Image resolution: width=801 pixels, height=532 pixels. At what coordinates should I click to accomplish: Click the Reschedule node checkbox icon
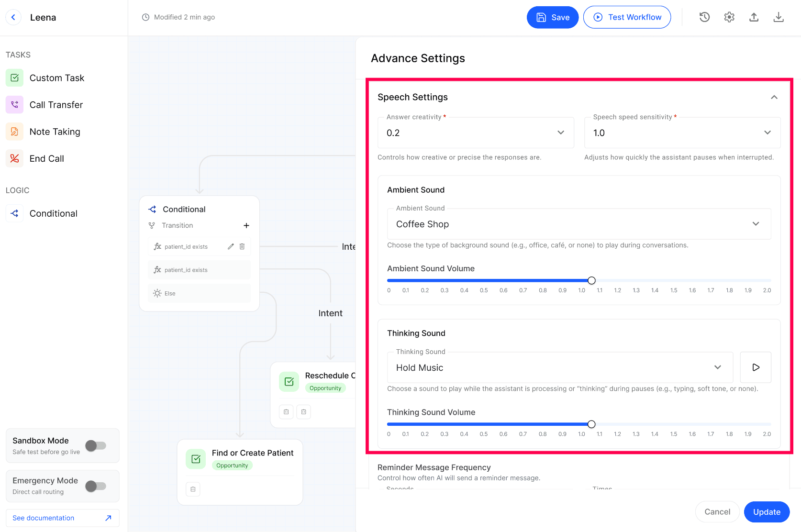click(289, 381)
